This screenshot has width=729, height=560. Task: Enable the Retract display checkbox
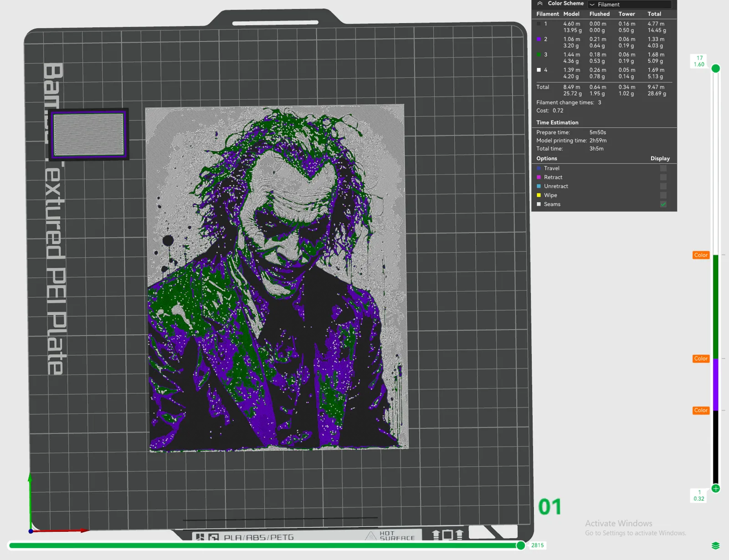click(x=663, y=178)
